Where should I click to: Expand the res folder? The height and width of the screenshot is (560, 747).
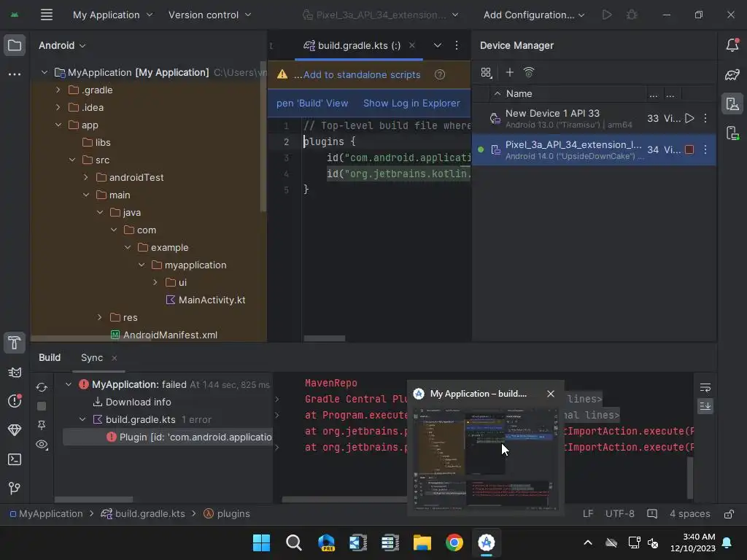[99, 317]
